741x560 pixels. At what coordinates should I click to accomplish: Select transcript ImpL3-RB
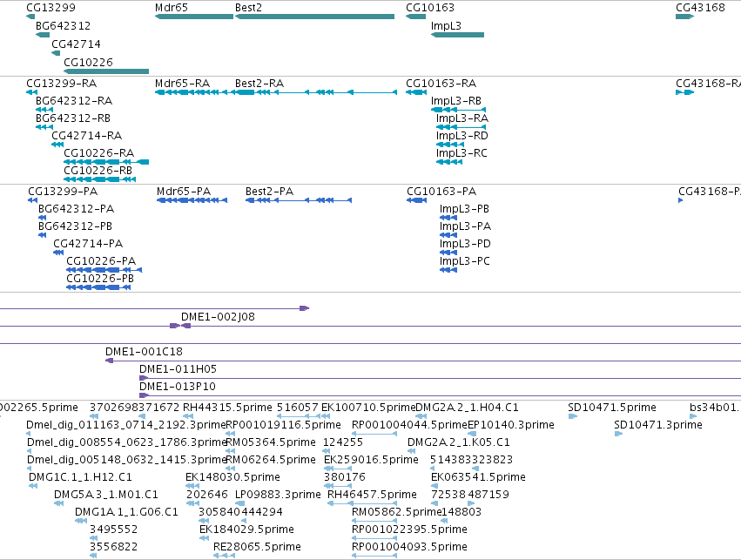[x=458, y=110]
